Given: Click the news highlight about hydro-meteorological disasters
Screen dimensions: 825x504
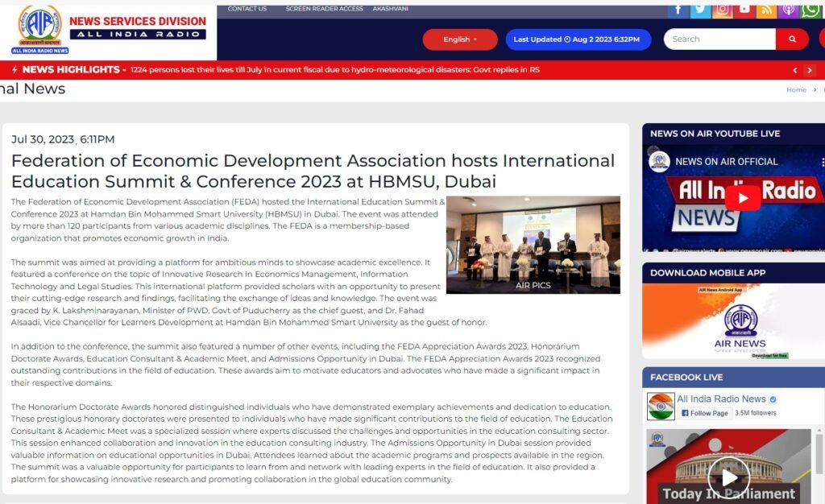Looking at the screenshot, I should 334,69.
